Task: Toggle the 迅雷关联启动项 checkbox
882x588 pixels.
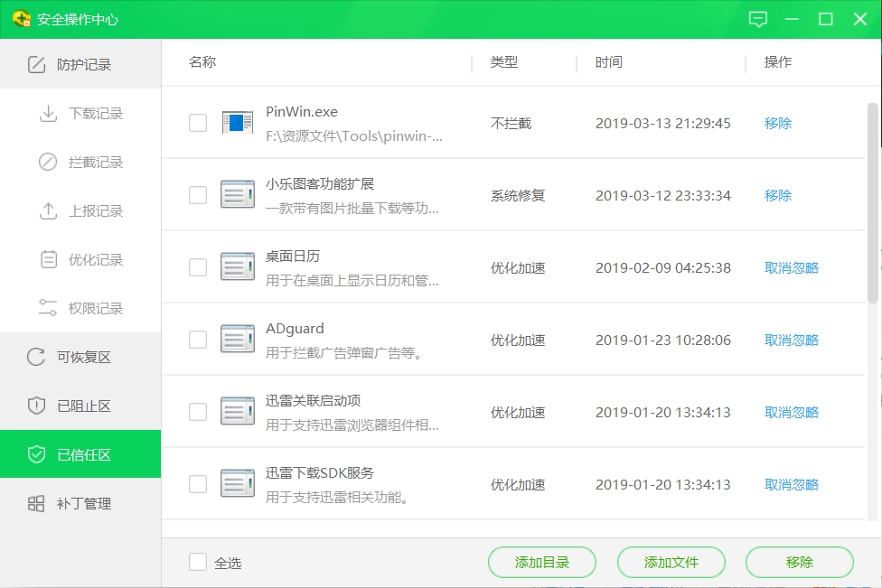Action: [198, 412]
